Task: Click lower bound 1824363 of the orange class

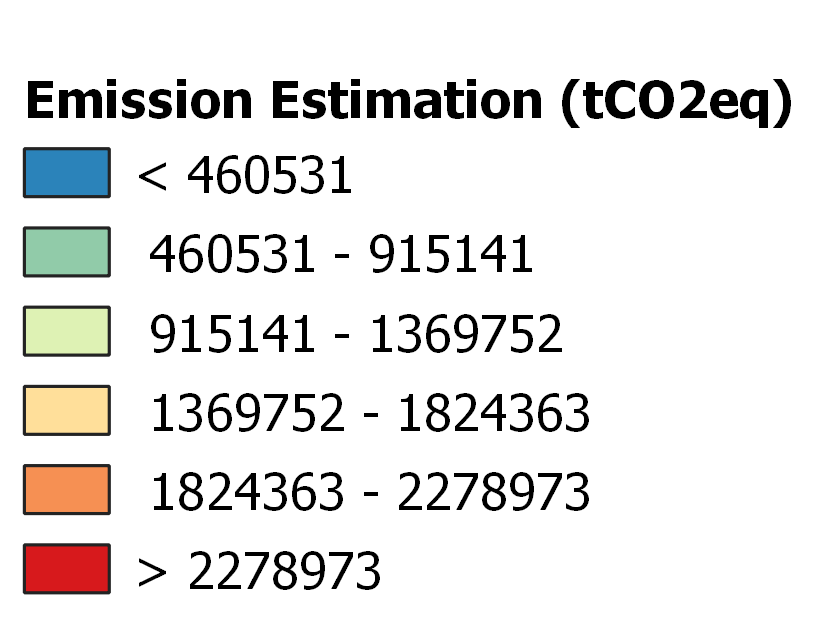Action: 246,493
